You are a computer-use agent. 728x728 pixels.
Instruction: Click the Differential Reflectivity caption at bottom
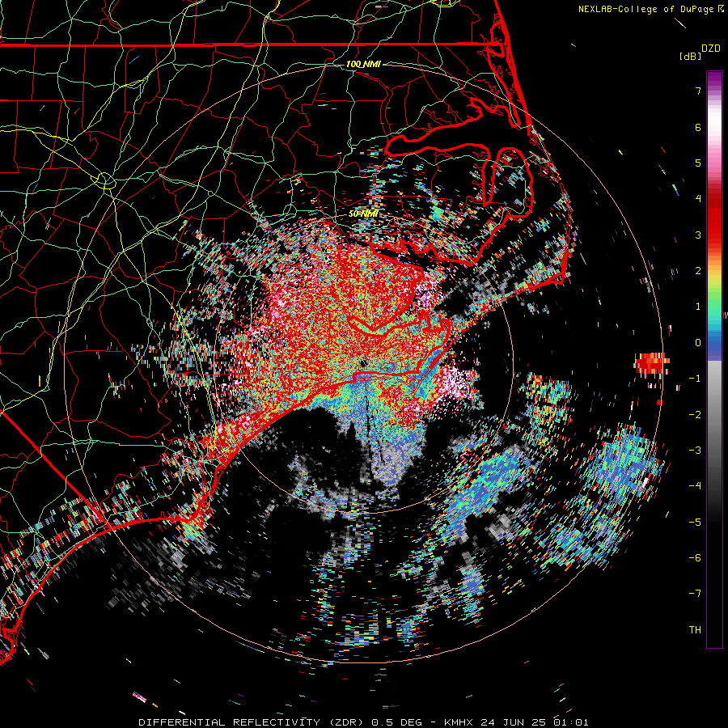coord(363,722)
